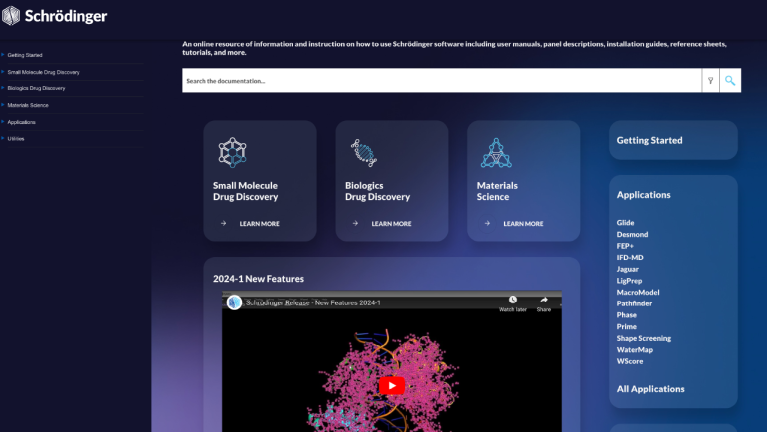
Task: Click the arrow icon under Small Molecule card
Action: pos(224,223)
